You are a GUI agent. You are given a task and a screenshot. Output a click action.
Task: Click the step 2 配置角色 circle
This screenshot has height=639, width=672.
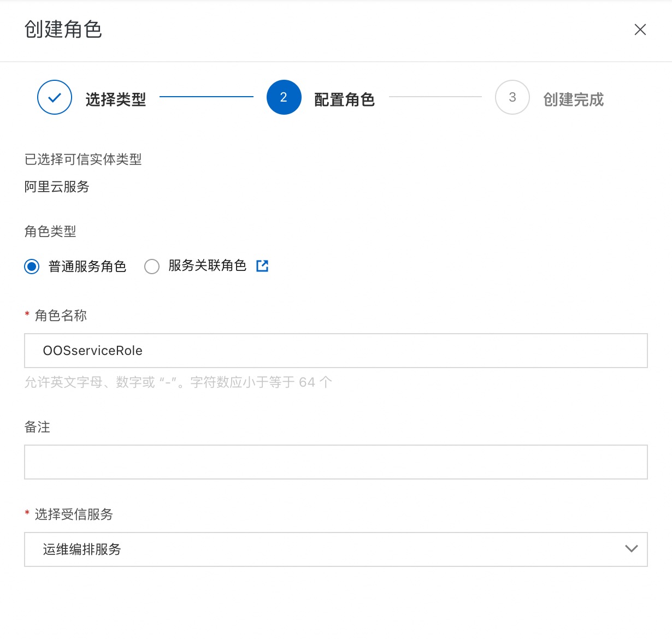tap(284, 97)
